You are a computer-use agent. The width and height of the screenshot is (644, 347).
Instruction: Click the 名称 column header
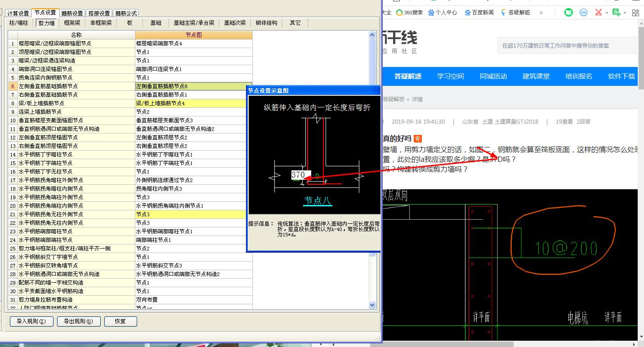point(76,35)
